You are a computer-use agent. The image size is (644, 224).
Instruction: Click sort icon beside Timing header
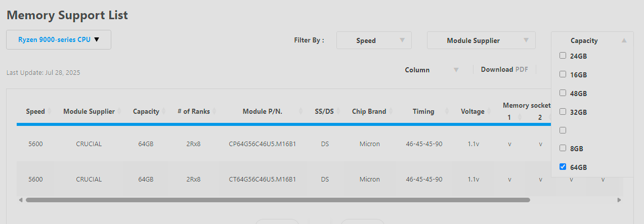pos(447,111)
